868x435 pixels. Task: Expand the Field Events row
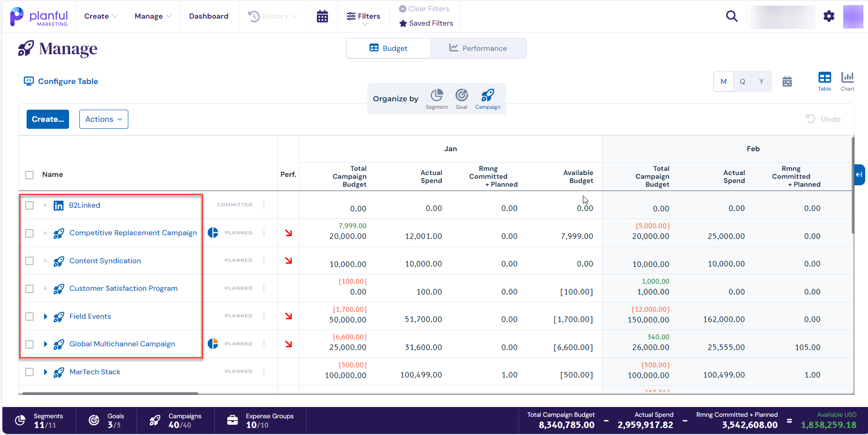click(45, 316)
